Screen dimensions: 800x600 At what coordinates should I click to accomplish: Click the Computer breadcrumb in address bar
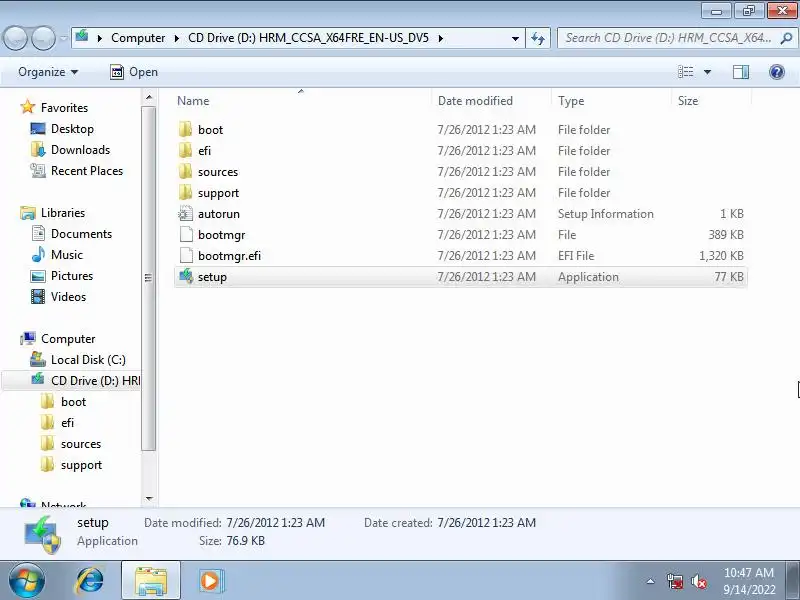(138, 38)
